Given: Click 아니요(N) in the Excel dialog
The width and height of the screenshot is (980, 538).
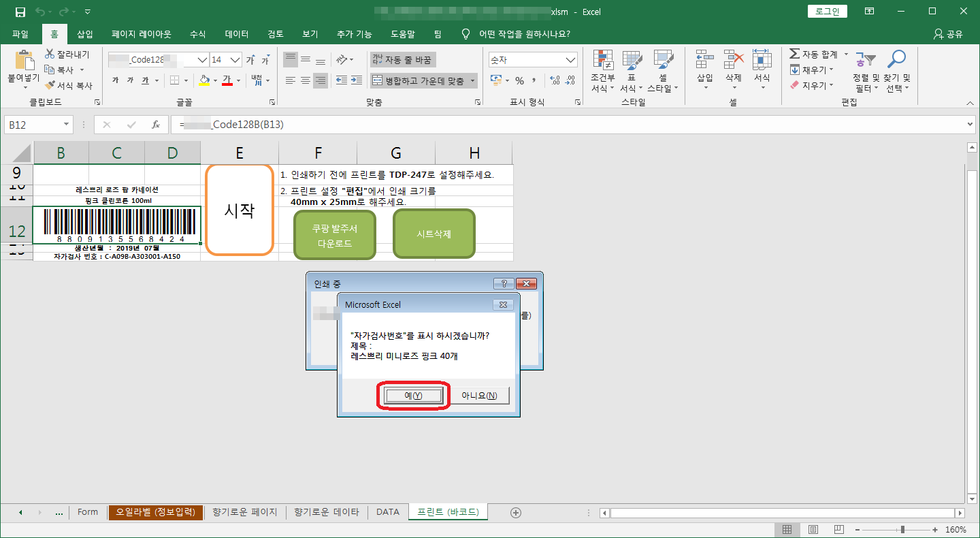Looking at the screenshot, I should pyautogui.click(x=479, y=396).
